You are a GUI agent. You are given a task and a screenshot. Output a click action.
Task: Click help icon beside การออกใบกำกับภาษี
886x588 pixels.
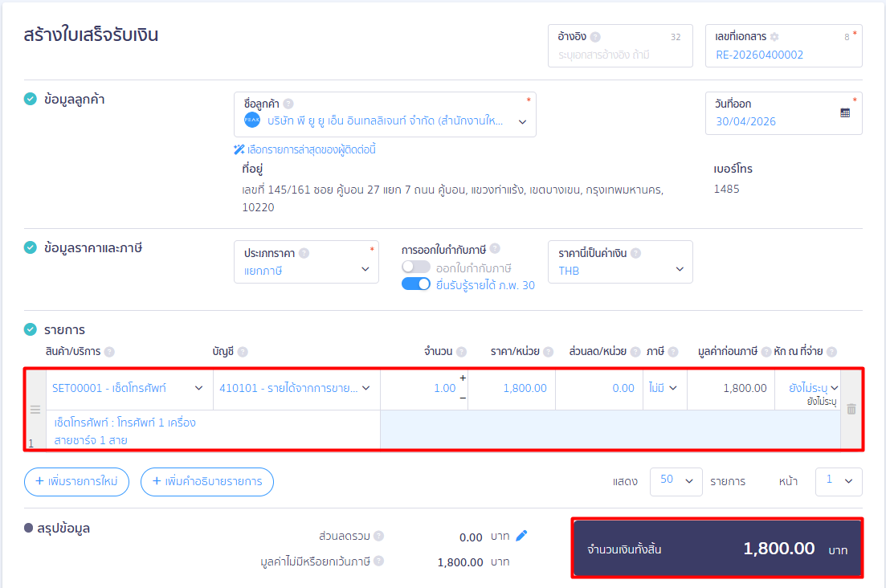pos(495,249)
